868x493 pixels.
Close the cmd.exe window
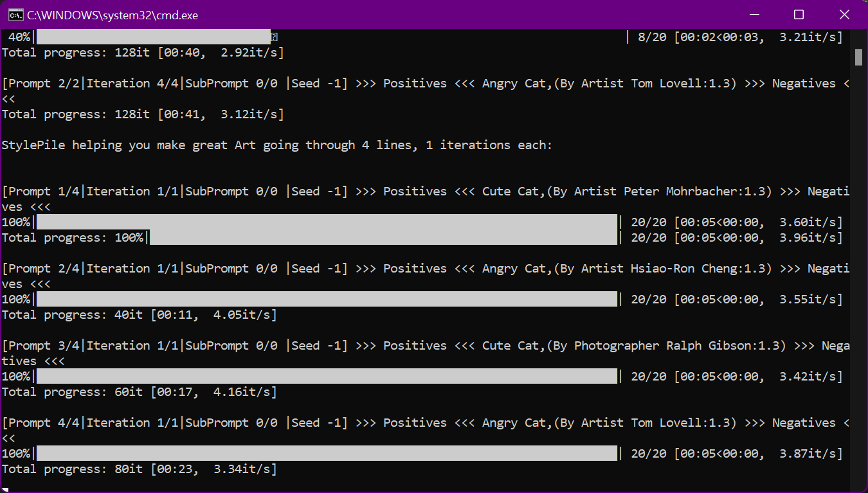pos(844,15)
